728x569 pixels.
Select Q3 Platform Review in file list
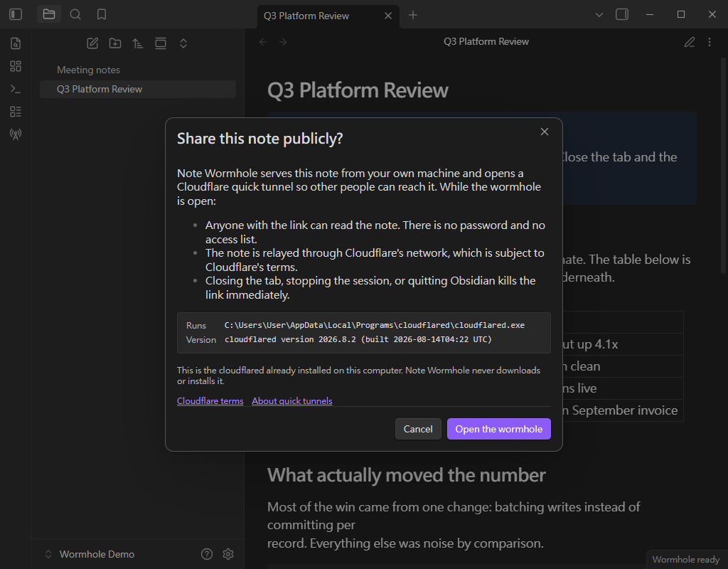tap(138, 89)
